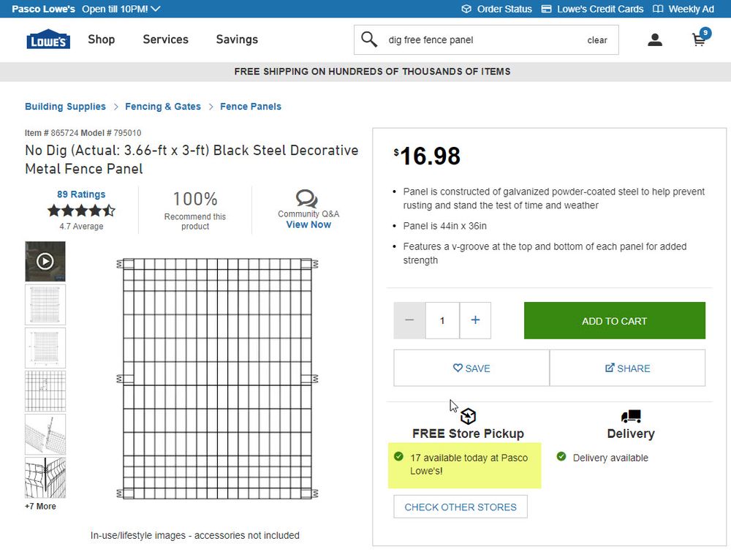Open the Savings menu
Screen dimensions: 731x560
click(237, 39)
